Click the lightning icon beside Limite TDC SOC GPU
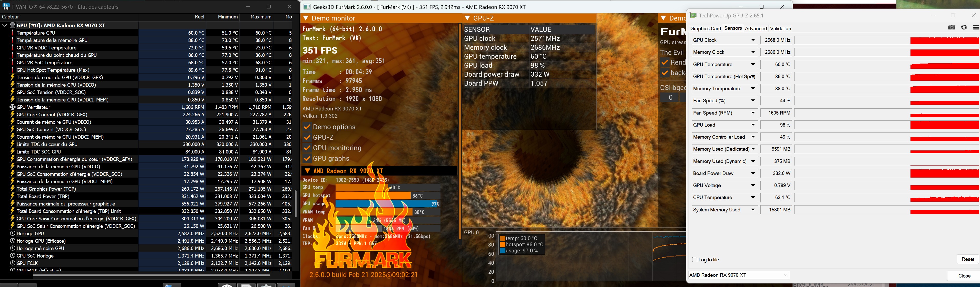This screenshot has width=980, height=287. pos(13,152)
